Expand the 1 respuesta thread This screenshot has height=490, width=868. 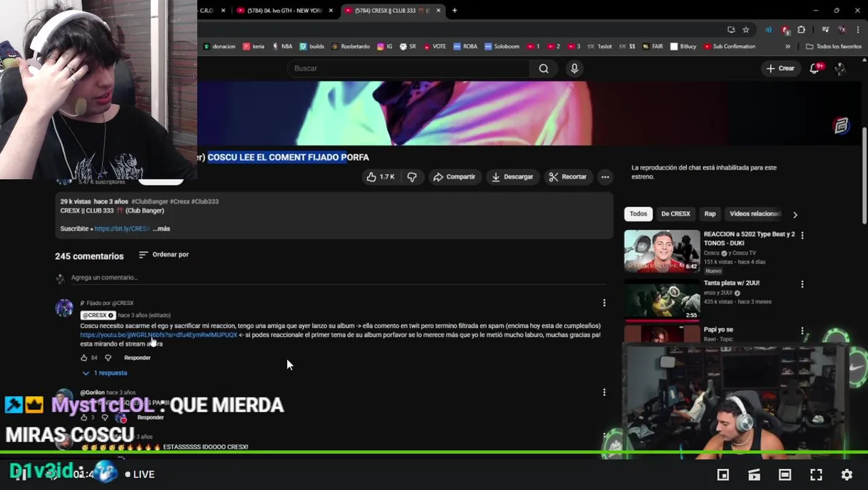pyautogui.click(x=105, y=373)
